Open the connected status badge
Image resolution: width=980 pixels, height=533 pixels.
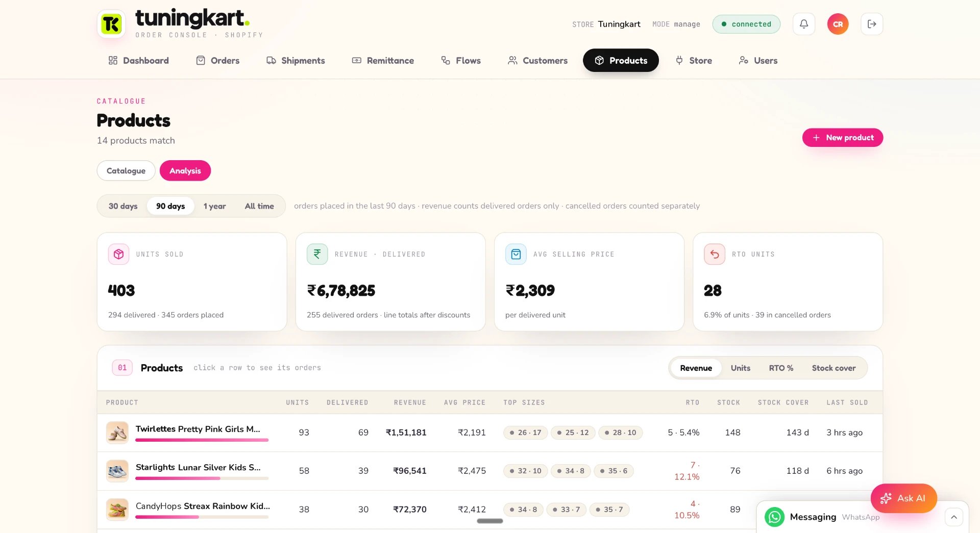click(746, 24)
